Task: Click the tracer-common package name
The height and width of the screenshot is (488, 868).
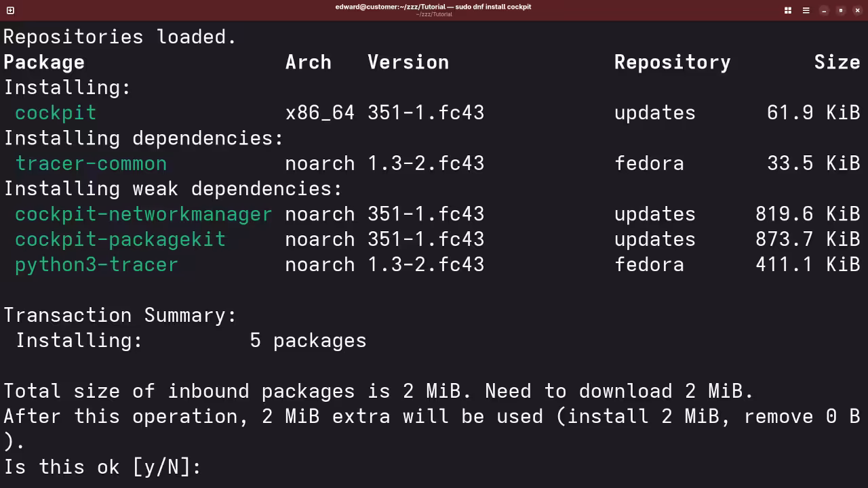Action: 91,163
